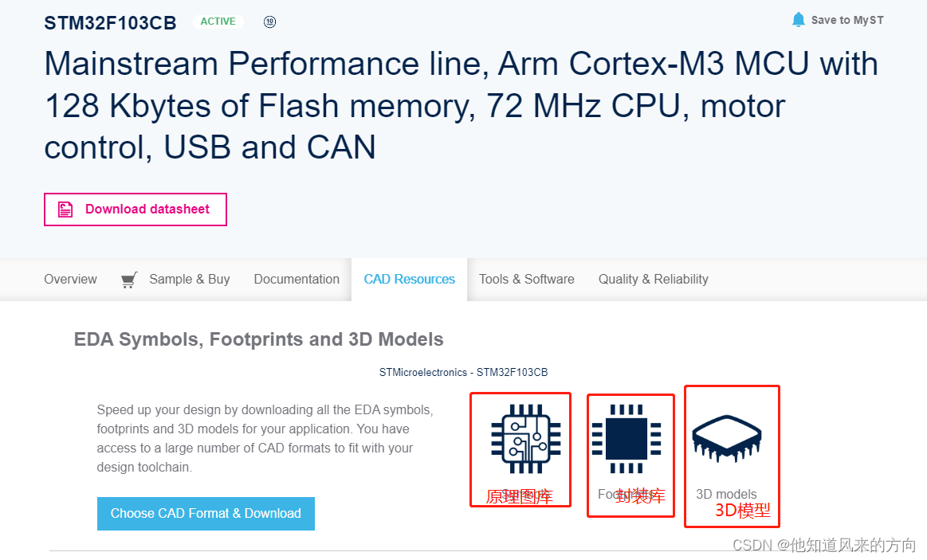Viewport: 927px width, 560px height.
Task: Switch to the Overview tab
Action: [x=70, y=280]
